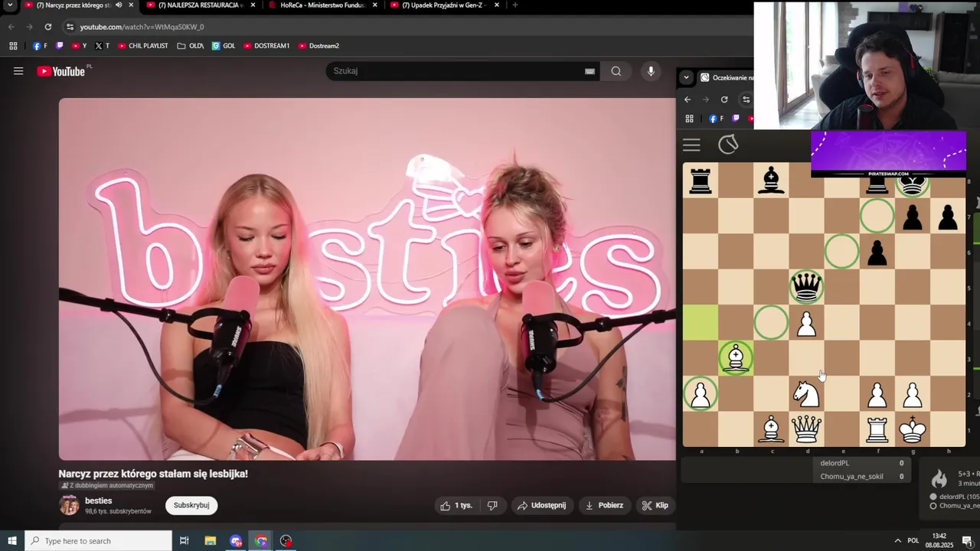
Task: Open the X T bookmark
Action: [x=102, y=46]
